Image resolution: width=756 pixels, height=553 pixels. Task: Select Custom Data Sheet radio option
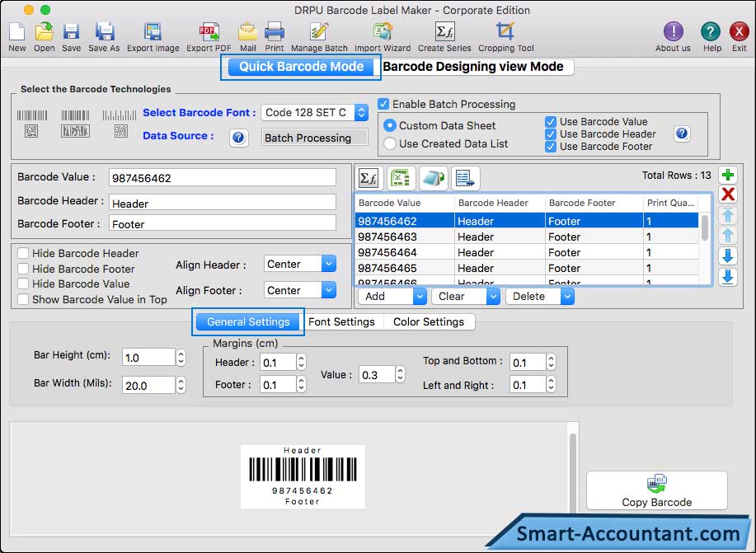coord(390,126)
